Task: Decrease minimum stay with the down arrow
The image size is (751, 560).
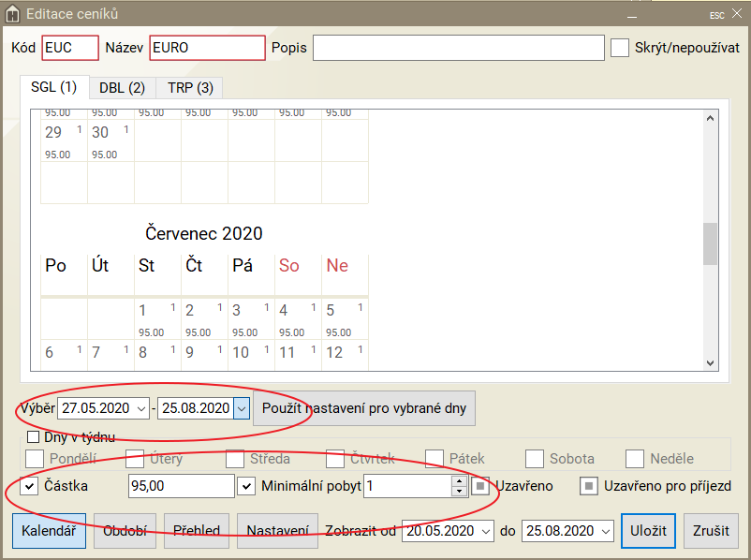Action: coord(459,491)
